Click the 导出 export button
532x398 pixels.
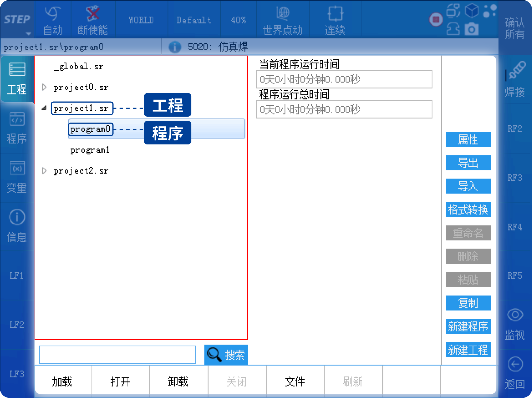468,163
